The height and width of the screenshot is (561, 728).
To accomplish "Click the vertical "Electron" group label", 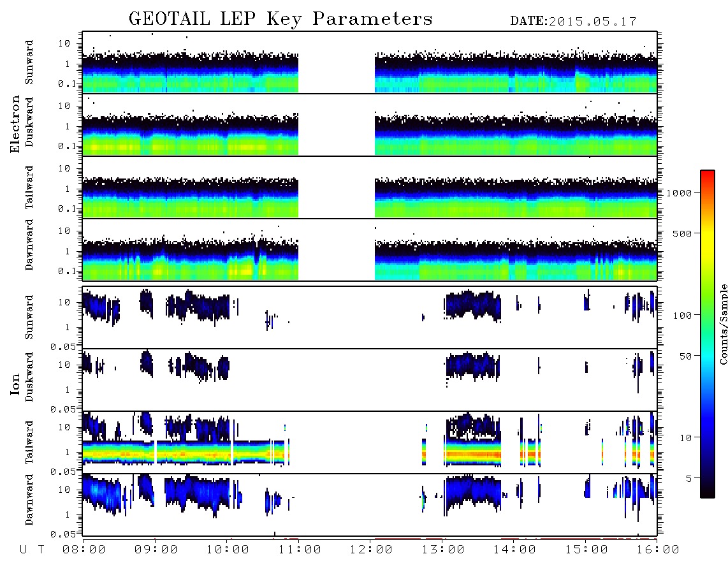I will (x=15, y=124).
